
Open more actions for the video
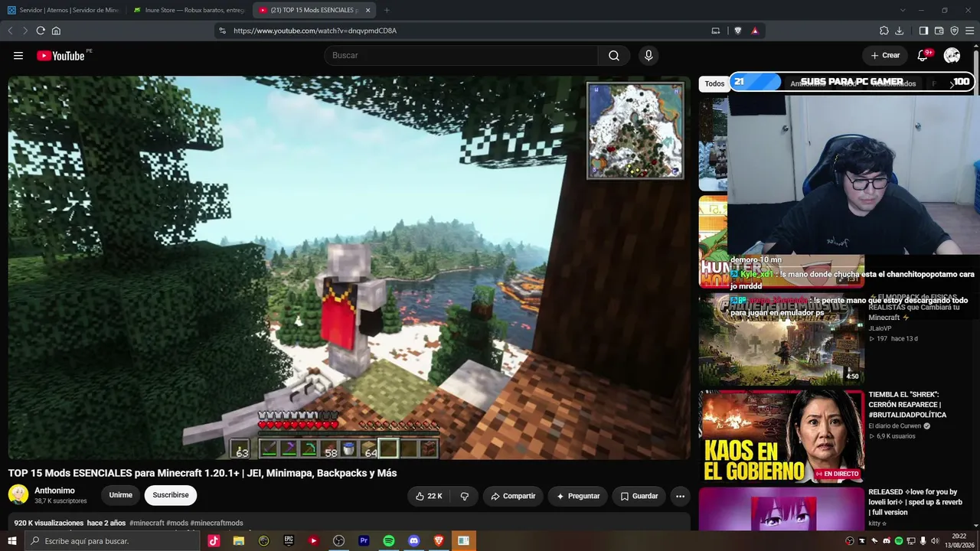680,496
